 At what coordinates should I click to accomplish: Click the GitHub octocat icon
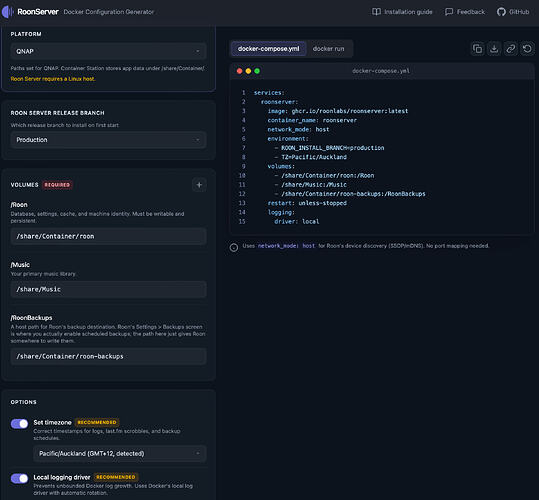pos(501,12)
